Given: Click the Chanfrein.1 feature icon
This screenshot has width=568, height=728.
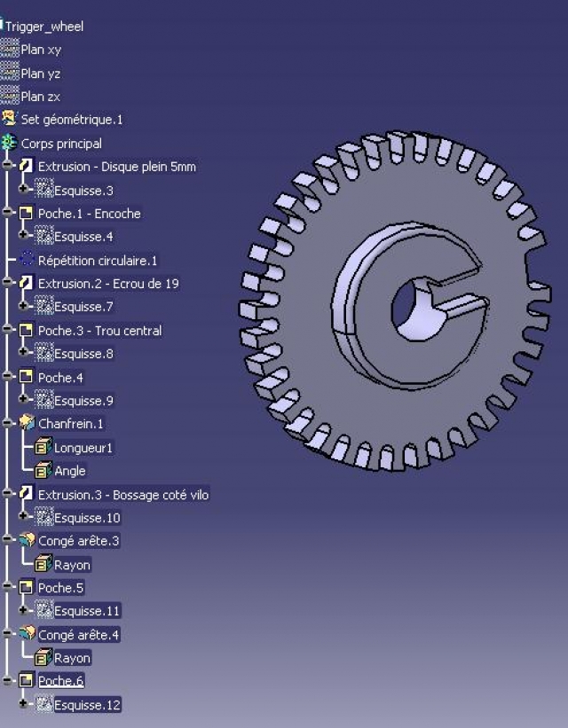Looking at the screenshot, I should tap(27, 424).
